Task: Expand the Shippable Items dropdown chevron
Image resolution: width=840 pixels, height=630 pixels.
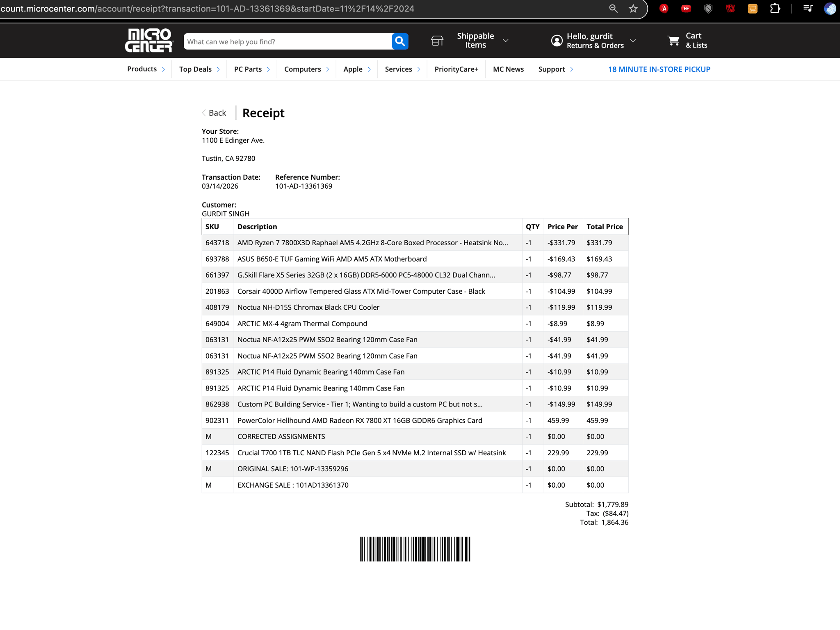Action: pyautogui.click(x=506, y=41)
